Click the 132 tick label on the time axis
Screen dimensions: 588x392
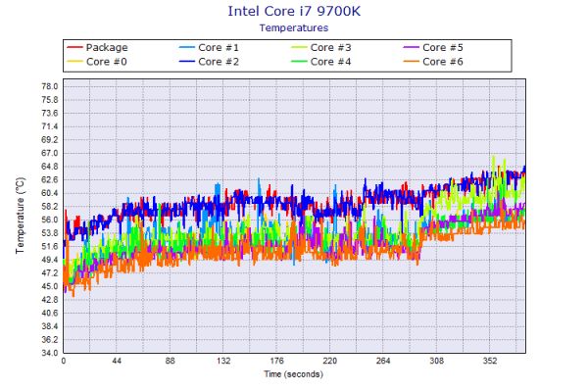pyautogui.click(x=223, y=361)
